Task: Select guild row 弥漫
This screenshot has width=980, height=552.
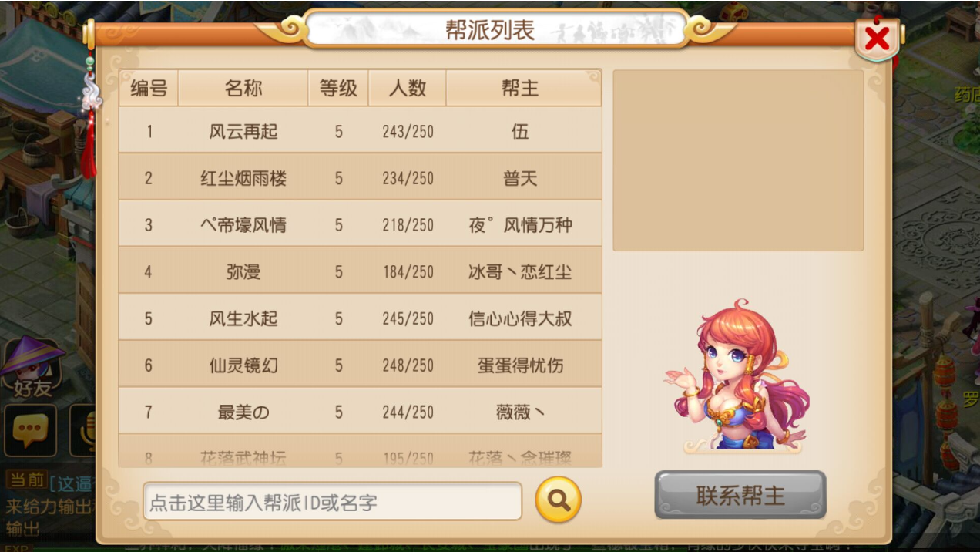Action: 360,271
